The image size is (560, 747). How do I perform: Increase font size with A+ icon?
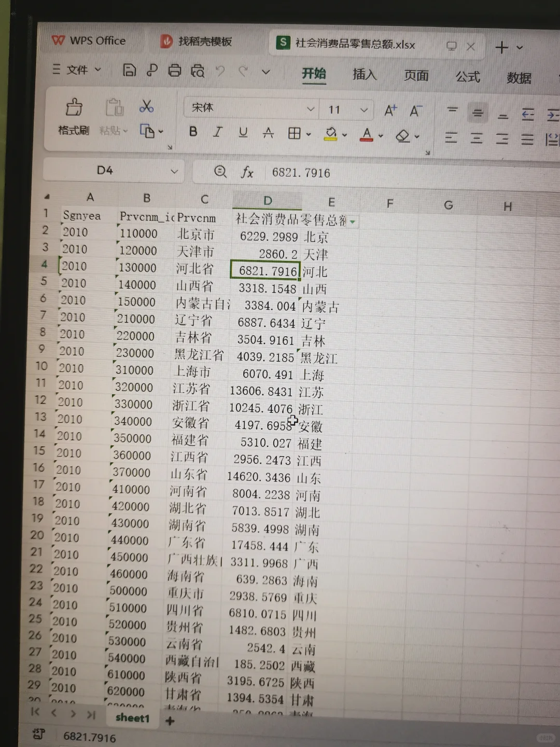[x=390, y=110]
